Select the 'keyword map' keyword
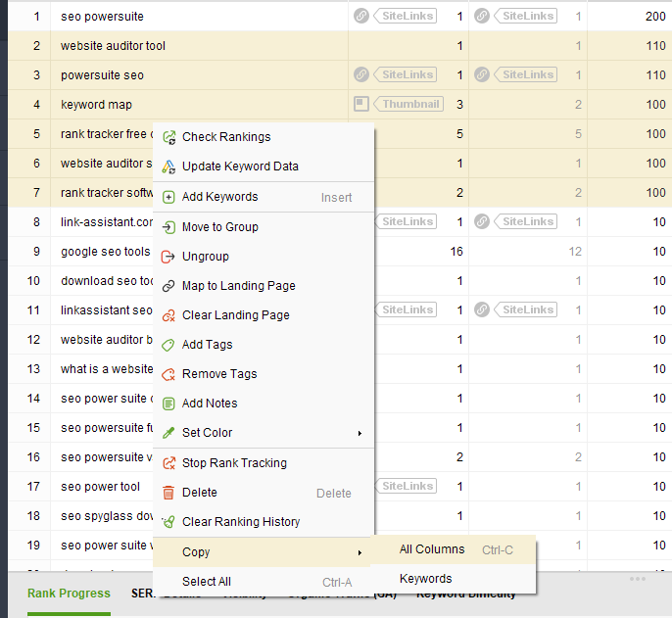 96,105
